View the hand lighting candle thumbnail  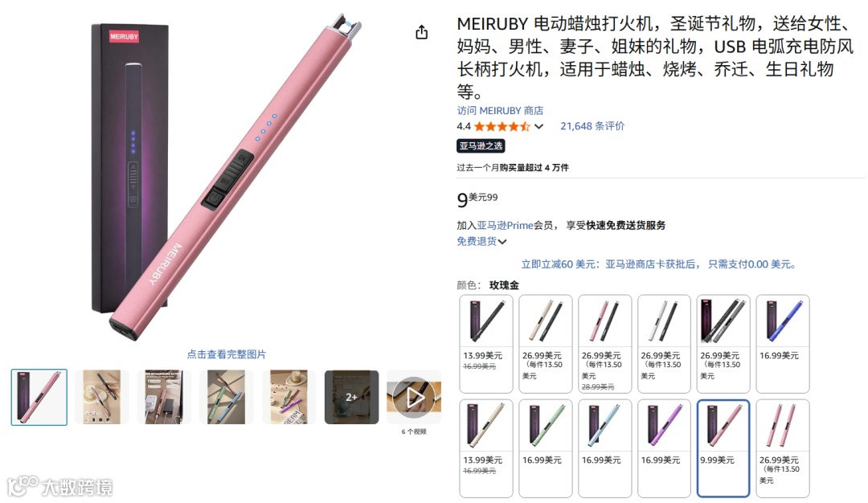pyautogui.click(x=101, y=397)
